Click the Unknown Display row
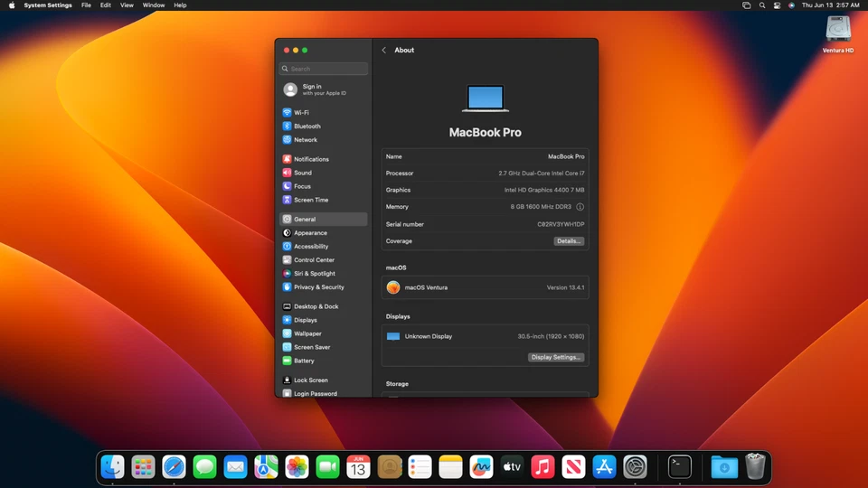Image resolution: width=868 pixels, height=488 pixels. (x=485, y=336)
